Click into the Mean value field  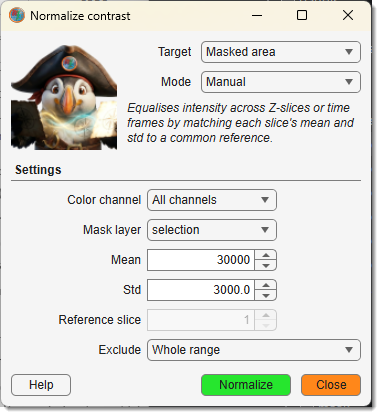pyautogui.click(x=201, y=260)
